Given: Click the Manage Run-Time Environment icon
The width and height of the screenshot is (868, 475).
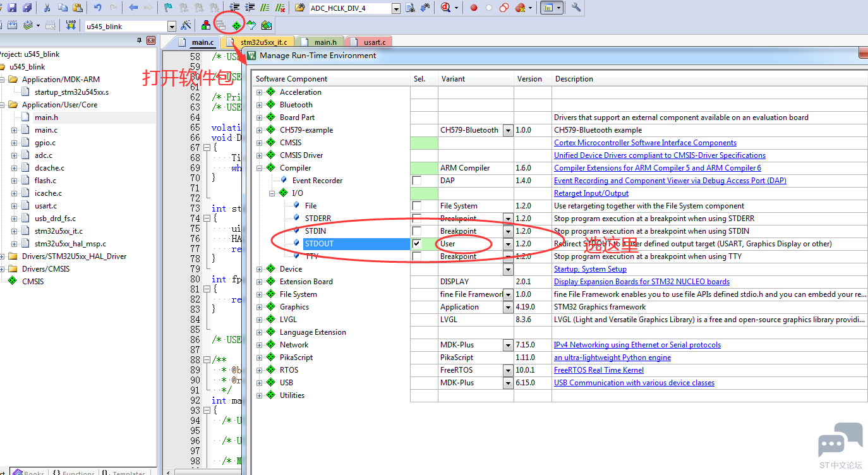Looking at the screenshot, I should coord(236,25).
